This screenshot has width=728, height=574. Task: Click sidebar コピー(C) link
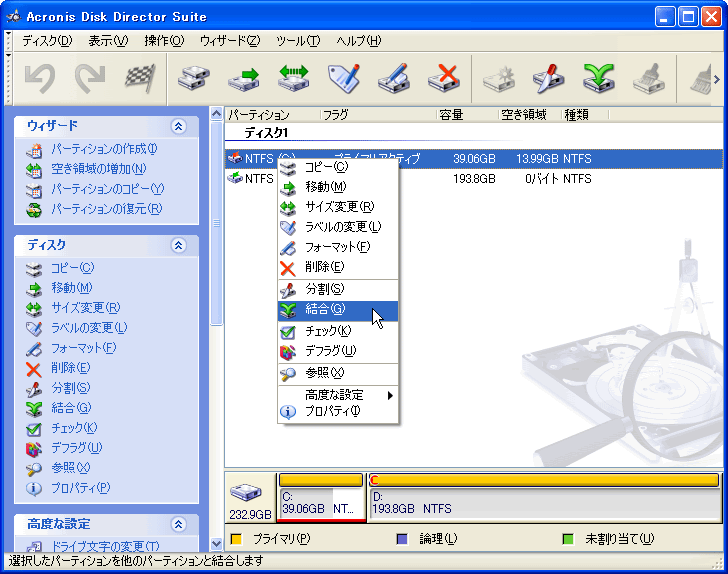coord(72,268)
